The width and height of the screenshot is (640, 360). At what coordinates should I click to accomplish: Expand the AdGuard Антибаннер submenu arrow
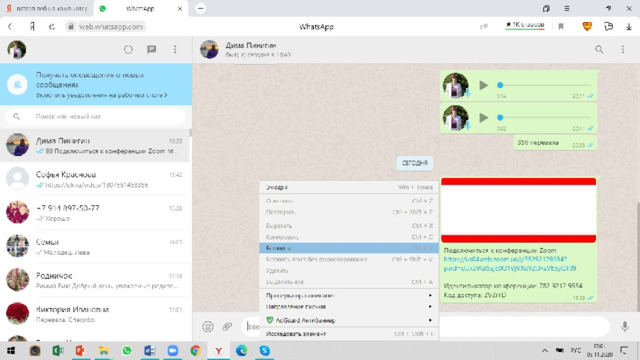point(430,320)
